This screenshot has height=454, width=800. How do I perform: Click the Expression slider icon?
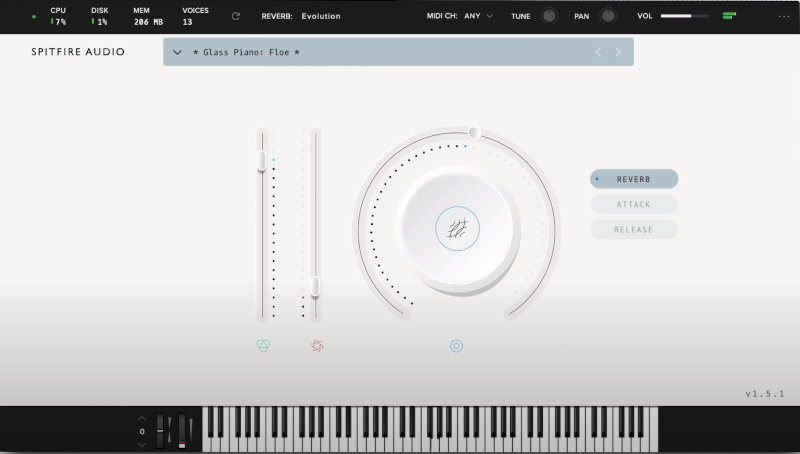263,346
